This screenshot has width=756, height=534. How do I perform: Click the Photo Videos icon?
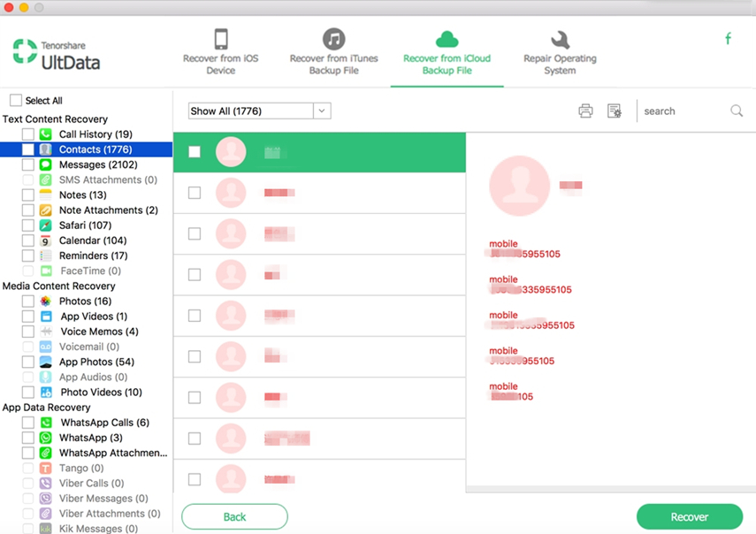pyautogui.click(x=46, y=393)
